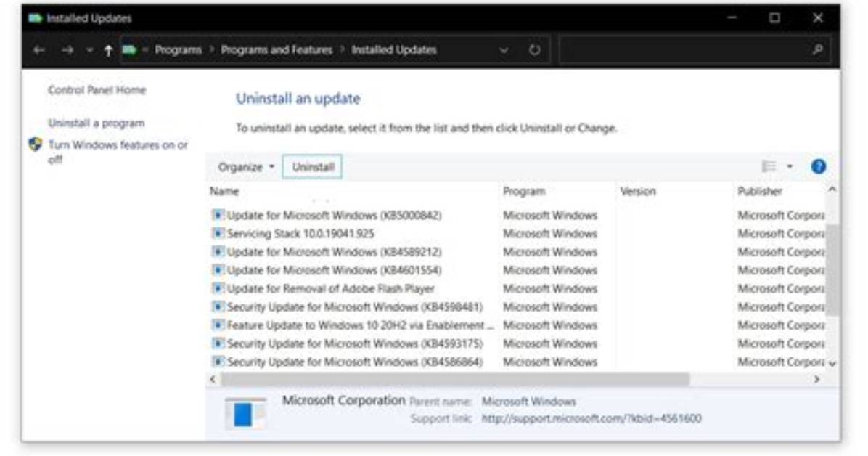Open help with the question mark icon
Image resolution: width=868 pixels, height=456 pixels.
(818, 166)
